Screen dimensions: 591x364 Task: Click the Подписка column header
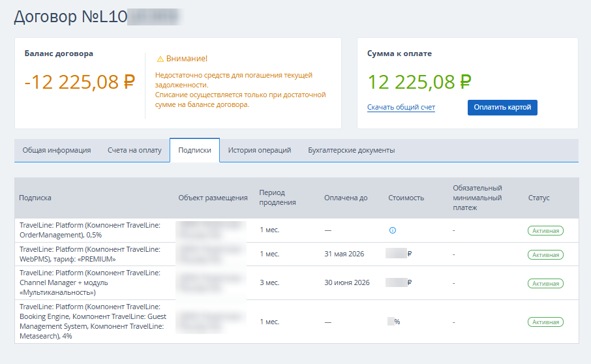(x=35, y=198)
